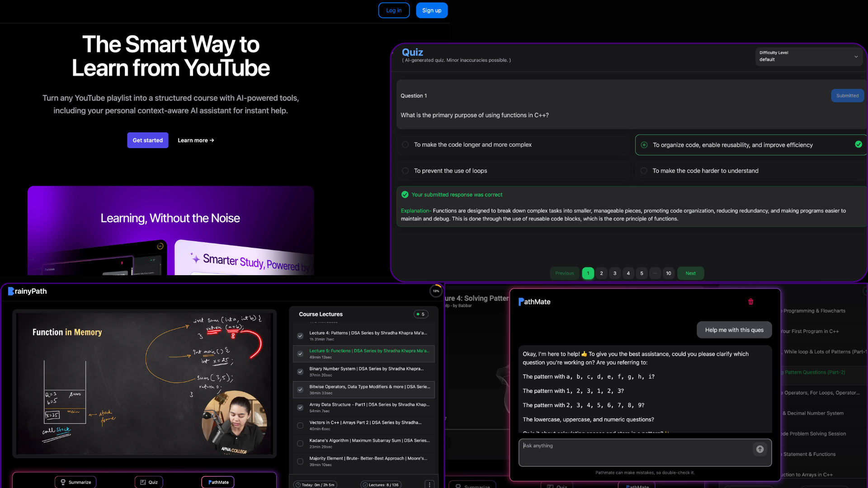
Task: Go to quiz page 4
Action: pyautogui.click(x=628, y=273)
